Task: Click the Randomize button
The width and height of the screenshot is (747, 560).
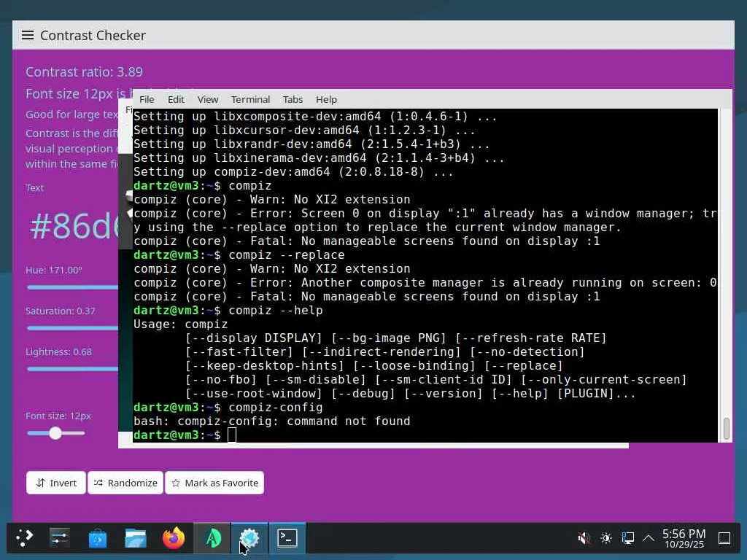Action: click(125, 483)
